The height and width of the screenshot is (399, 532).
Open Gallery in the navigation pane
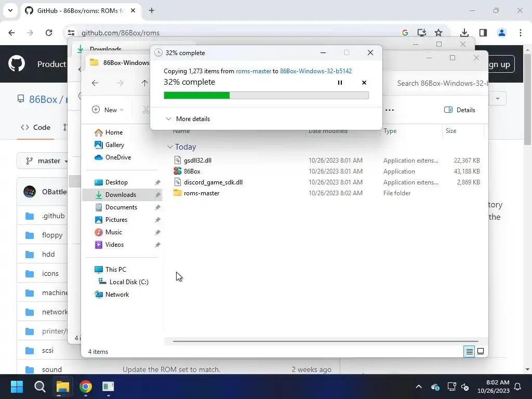[115, 145]
